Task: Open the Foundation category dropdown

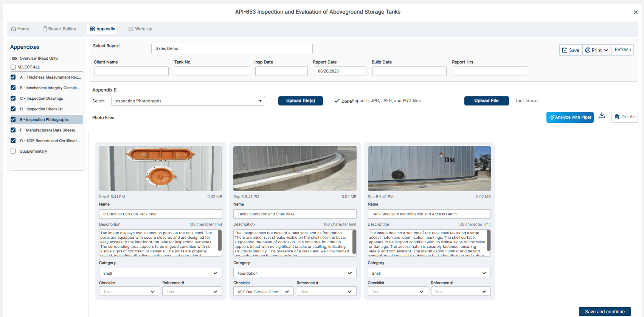Action: 295,273
